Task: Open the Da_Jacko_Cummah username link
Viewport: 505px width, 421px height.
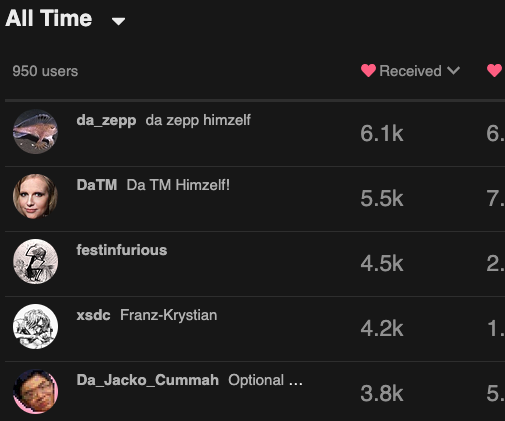Action: [x=148, y=380]
